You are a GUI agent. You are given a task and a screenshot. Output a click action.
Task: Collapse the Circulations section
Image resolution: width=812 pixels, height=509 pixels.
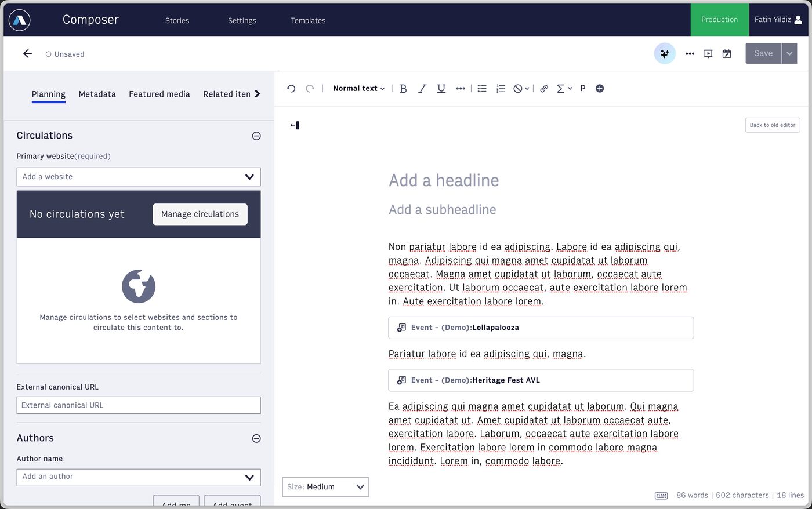[x=256, y=136]
